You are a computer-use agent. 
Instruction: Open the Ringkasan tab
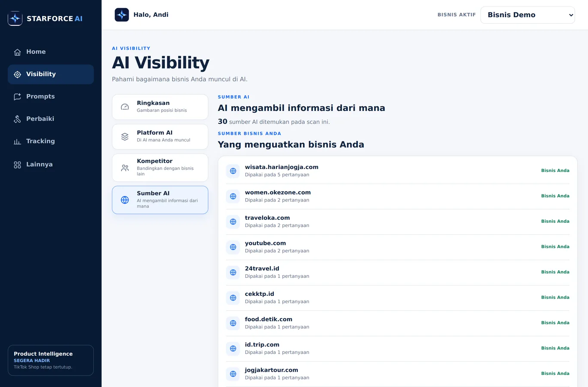tap(160, 107)
